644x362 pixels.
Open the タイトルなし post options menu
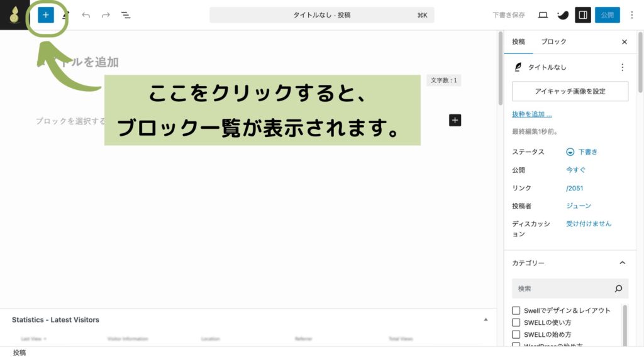pyautogui.click(x=623, y=67)
